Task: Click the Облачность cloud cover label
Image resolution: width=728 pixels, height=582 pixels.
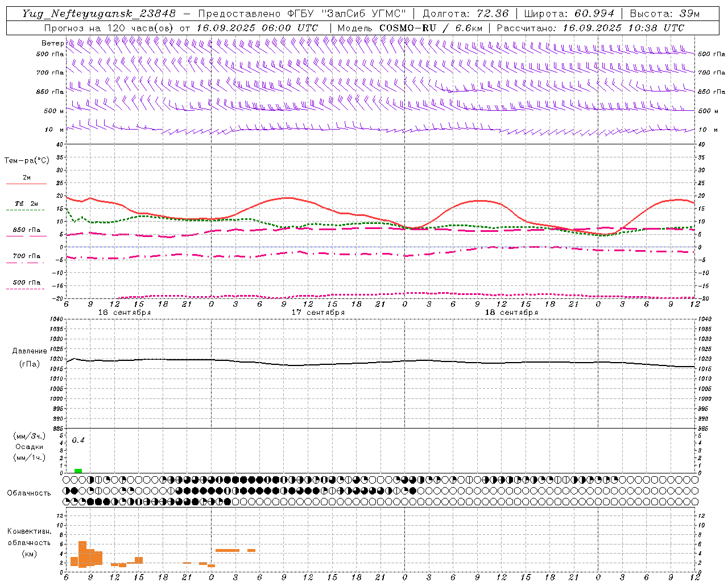Action: coord(29,493)
